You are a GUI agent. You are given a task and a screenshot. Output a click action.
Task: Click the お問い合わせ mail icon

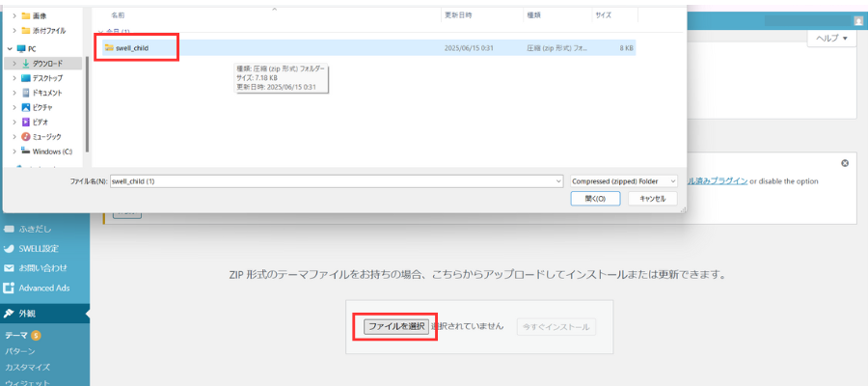point(9,268)
